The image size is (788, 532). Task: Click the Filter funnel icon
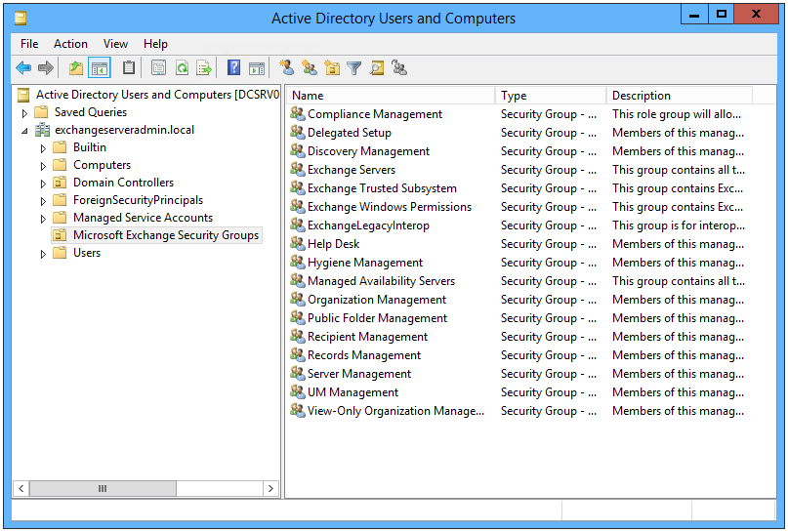[354, 67]
